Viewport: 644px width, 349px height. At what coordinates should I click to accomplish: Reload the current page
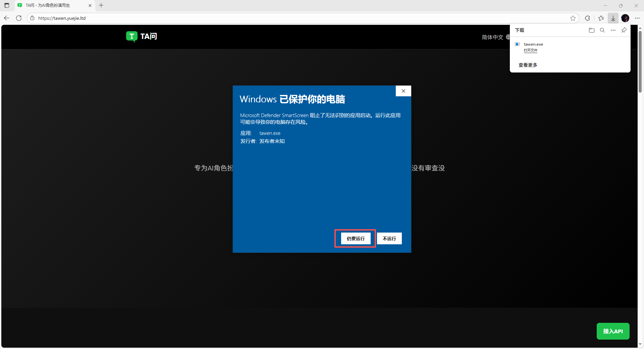pyautogui.click(x=19, y=18)
